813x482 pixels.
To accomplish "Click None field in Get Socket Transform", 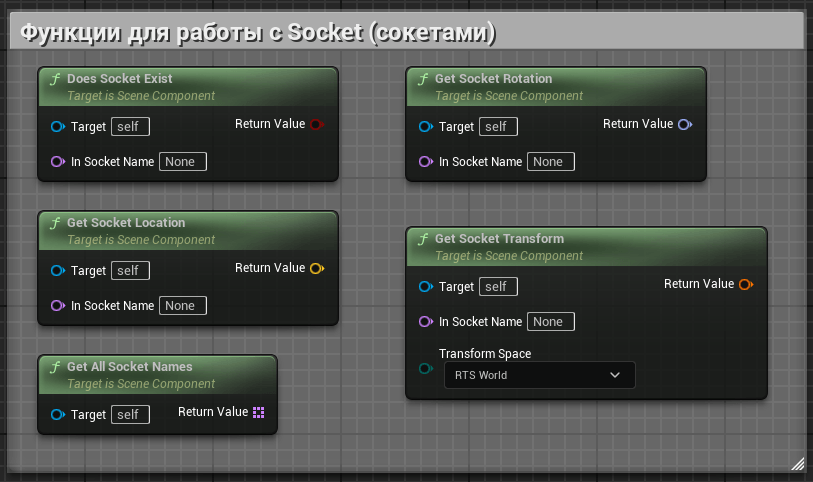I will tap(551, 322).
